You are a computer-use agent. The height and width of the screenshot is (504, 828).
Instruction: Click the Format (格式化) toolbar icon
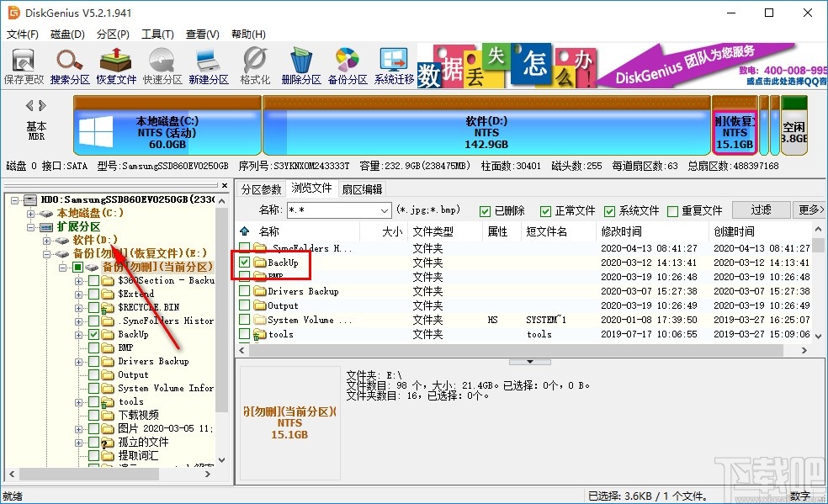click(255, 66)
